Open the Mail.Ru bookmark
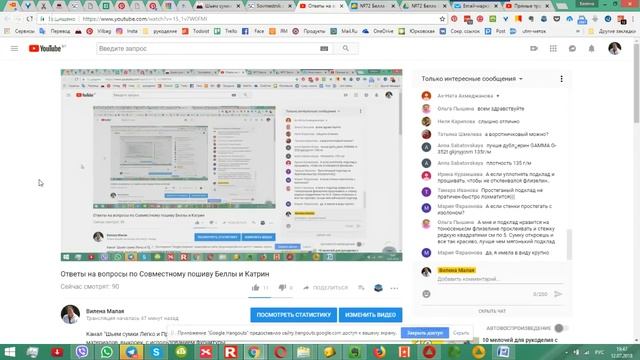This screenshot has width=640, height=360. pyautogui.click(x=344, y=31)
